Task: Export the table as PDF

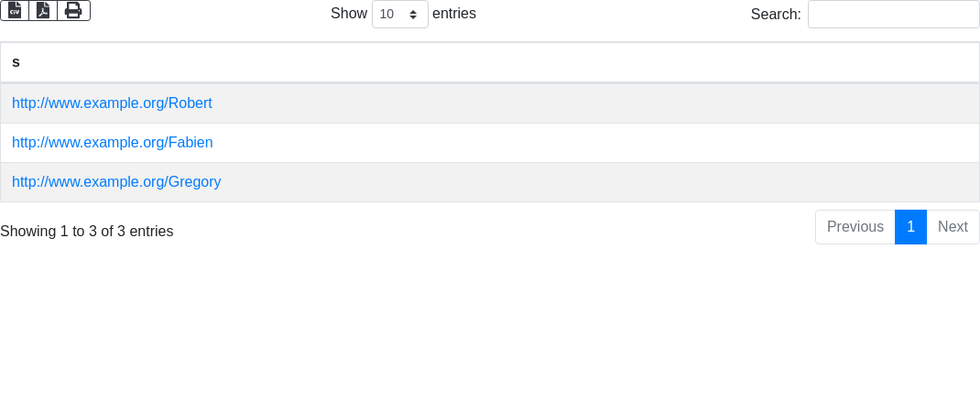Action: pyautogui.click(x=43, y=10)
